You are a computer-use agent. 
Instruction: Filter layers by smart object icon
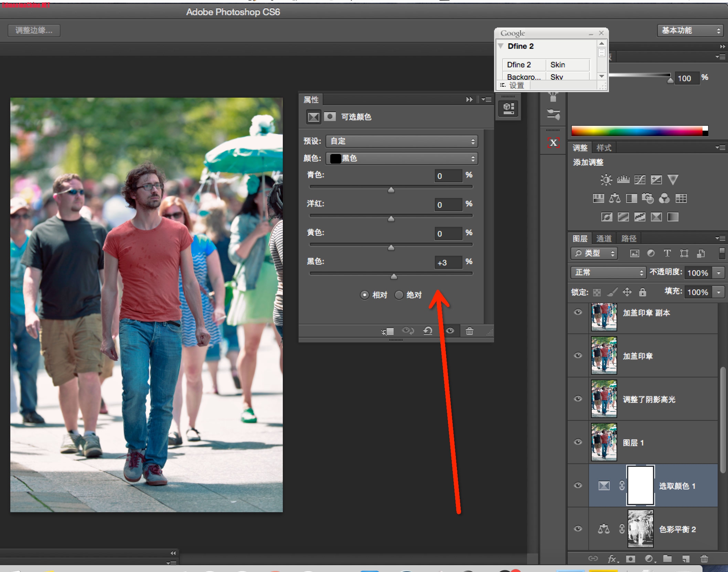[701, 253]
